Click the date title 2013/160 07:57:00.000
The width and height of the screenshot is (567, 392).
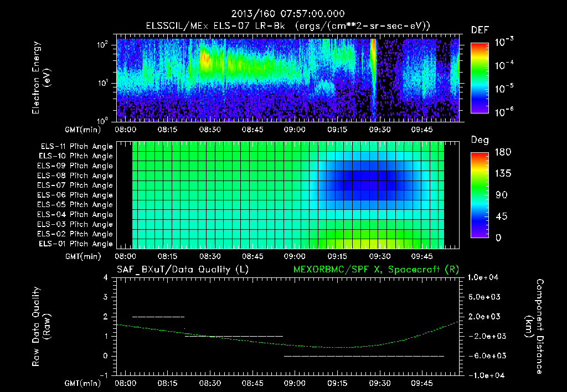click(x=288, y=14)
